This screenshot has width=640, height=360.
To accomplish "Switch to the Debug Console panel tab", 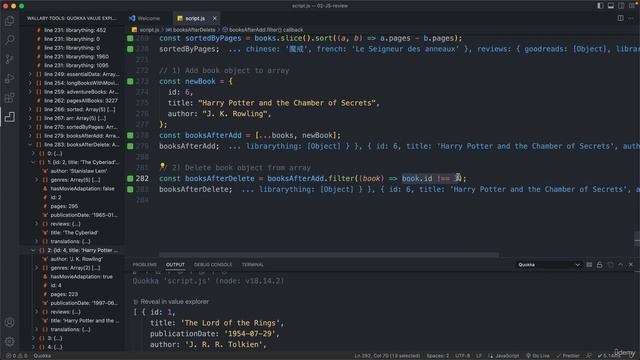I will click(213, 264).
